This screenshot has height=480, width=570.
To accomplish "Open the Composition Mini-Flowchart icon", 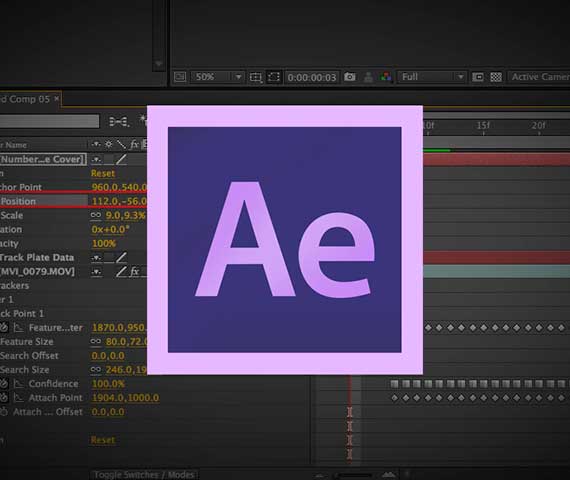I will [x=119, y=121].
